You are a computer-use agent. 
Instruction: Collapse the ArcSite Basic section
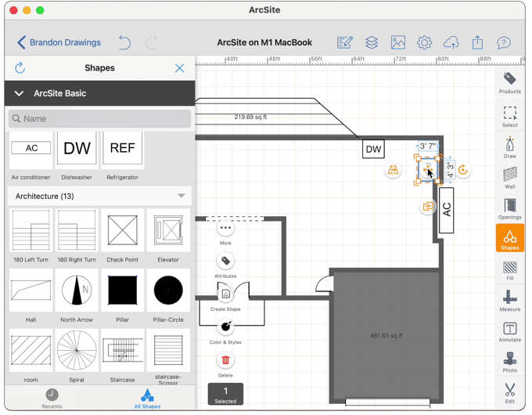(x=20, y=93)
